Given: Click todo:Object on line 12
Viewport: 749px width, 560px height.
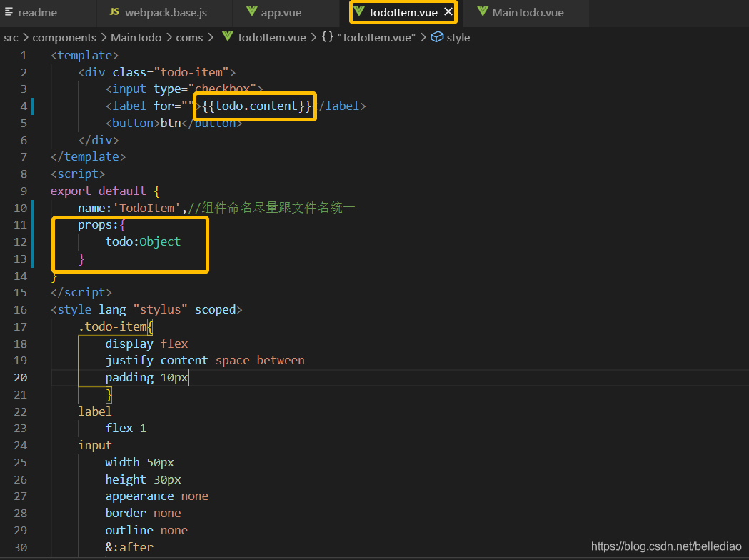Looking at the screenshot, I should click(144, 241).
